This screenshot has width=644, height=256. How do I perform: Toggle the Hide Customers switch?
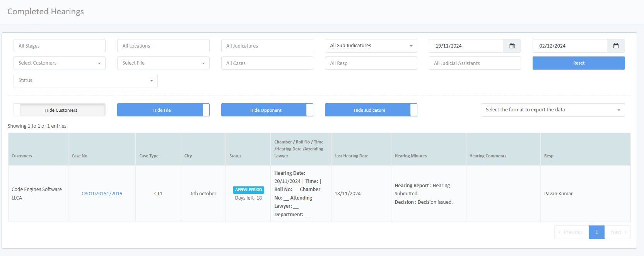click(x=60, y=110)
